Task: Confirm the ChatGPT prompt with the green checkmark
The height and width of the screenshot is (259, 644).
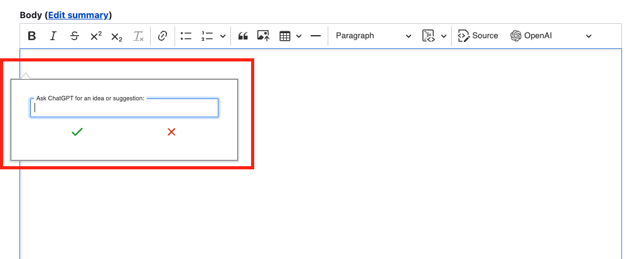Action: (x=77, y=132)
